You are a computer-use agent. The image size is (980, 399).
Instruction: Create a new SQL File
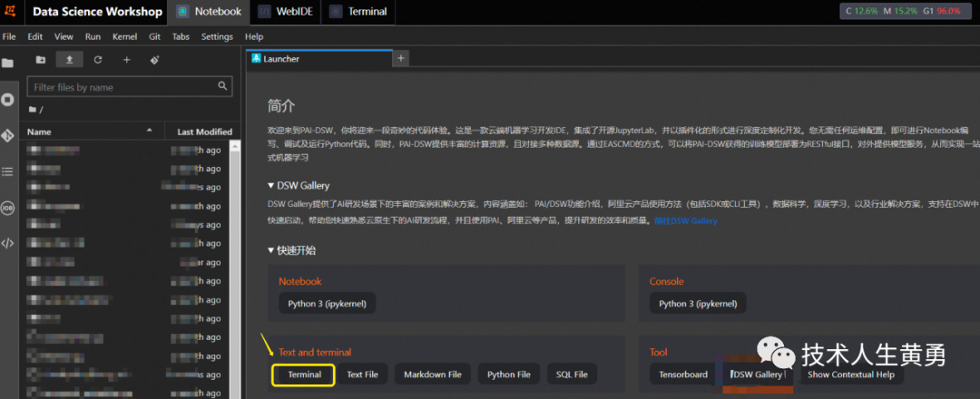(x=572, y=375)
